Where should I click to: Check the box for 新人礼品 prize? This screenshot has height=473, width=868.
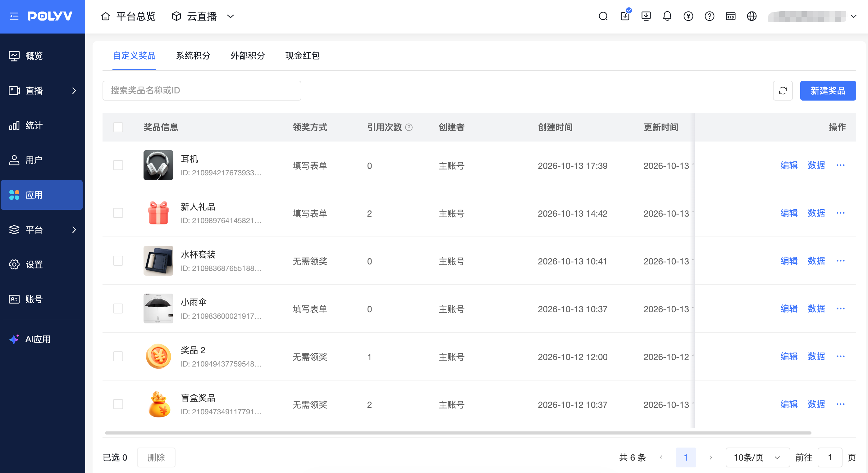click(x=118, y=213)
